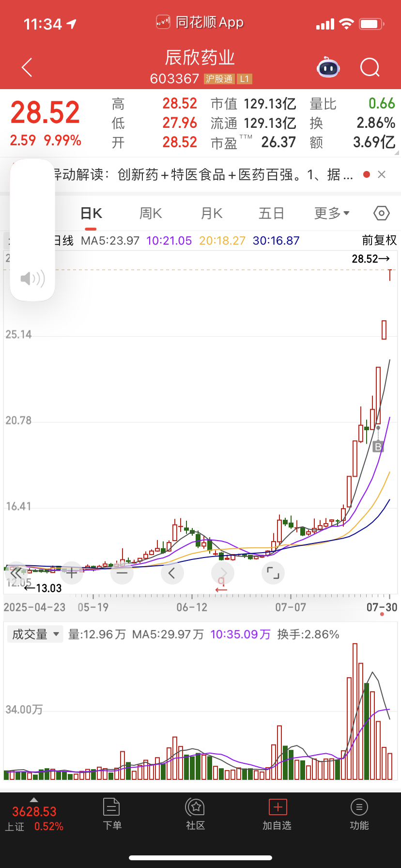Move chart cursor left with chevron button
The image size is (401, 868).
(172, 573)
